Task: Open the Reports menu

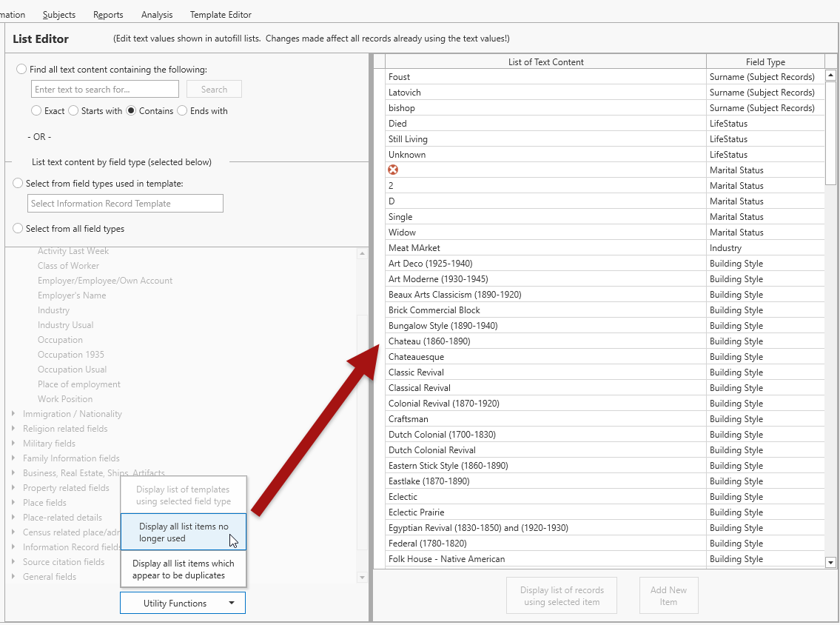Action: pos(108,14)
